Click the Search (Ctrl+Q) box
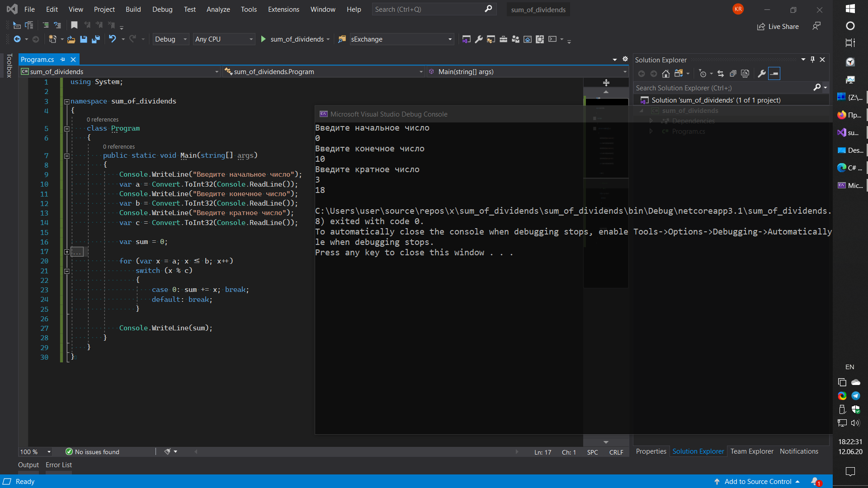This screenshot has width=868, height=488. 434,9
